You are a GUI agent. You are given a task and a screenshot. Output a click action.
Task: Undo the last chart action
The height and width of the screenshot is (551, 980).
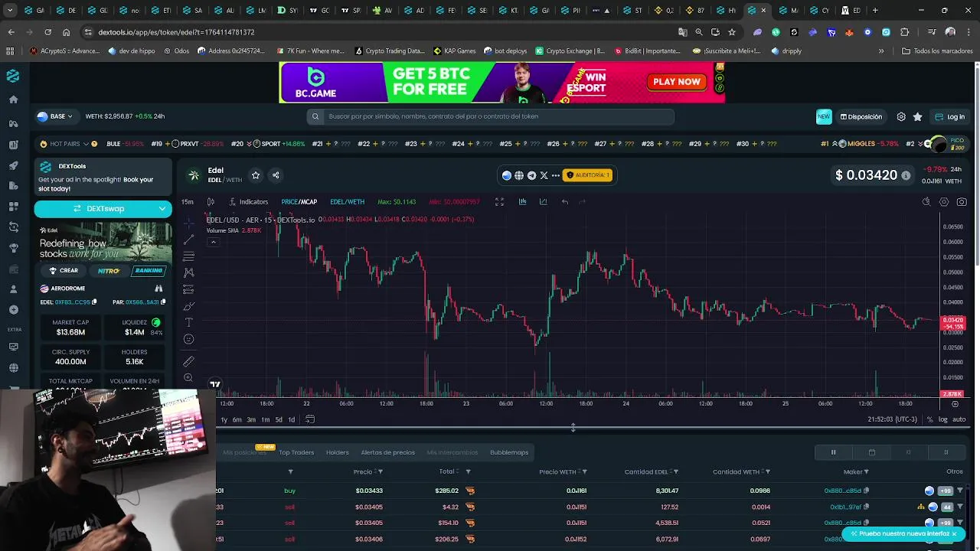[564, 202]
